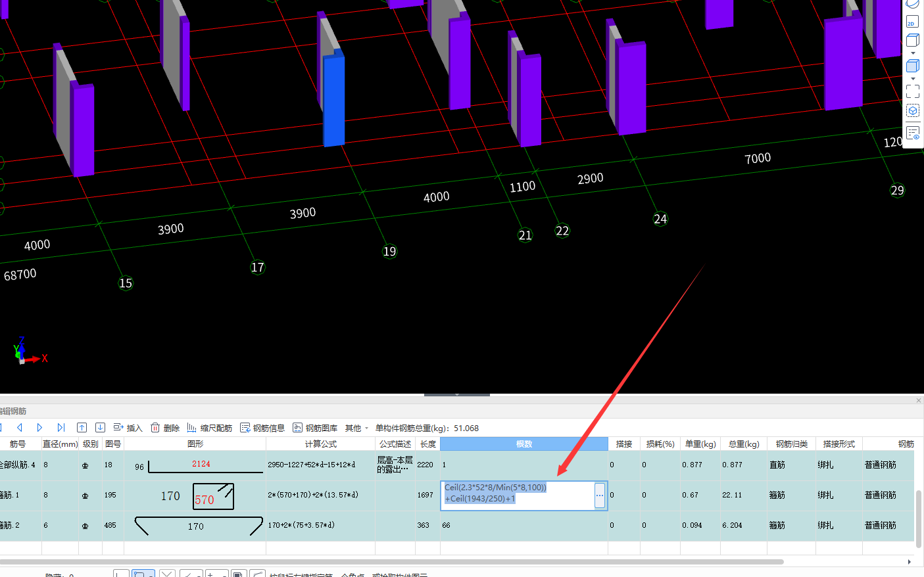Screen dimensions: 924x577
Task: Click axis grid bubble 19
Action: pyautogui.click(x=389, y=251)
